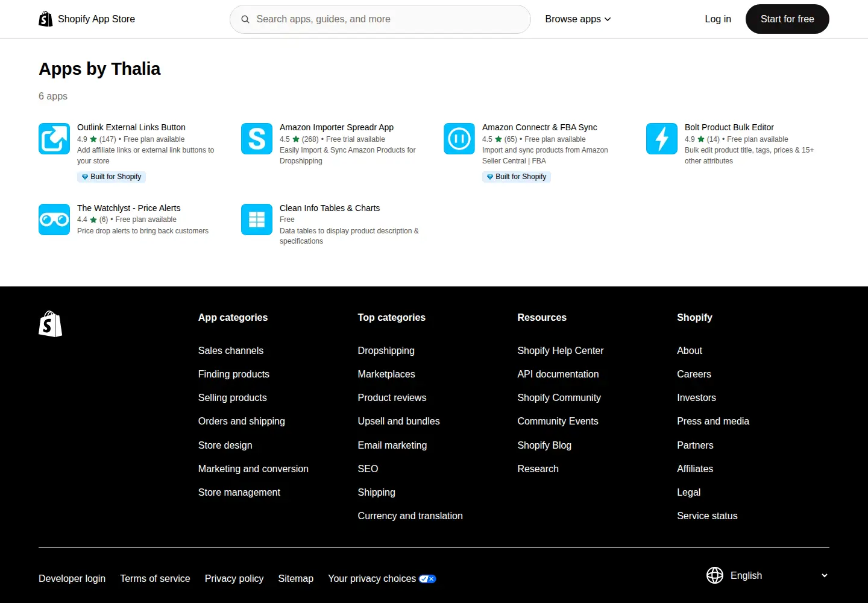The width and height of the screenshot is (868, 603).
Task: Open Shopify Help Center link
Action: click(x=561, y=350)
